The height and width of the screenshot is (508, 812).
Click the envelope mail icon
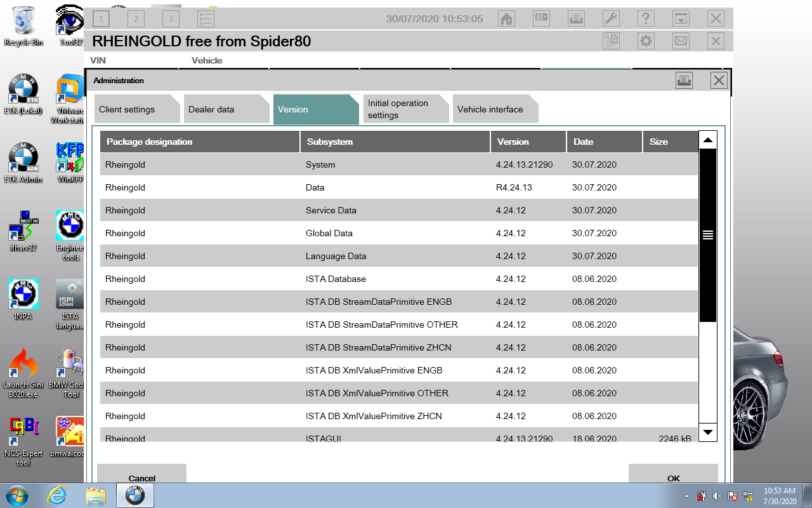pos(681,41)
